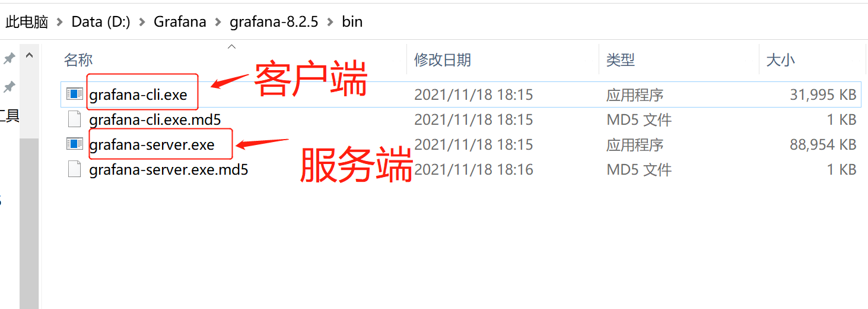Expand the chevron after Grafana in breadcrumb

(218, 22)
